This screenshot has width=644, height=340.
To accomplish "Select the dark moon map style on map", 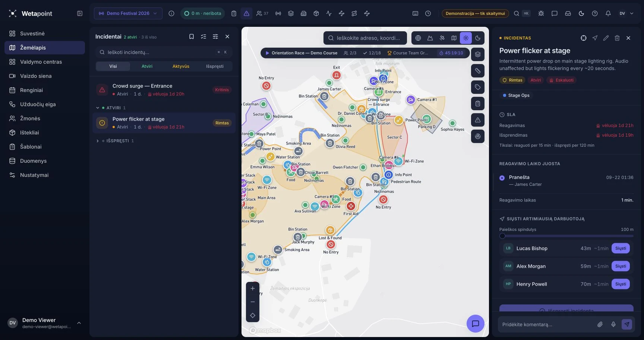I will 478,38.
